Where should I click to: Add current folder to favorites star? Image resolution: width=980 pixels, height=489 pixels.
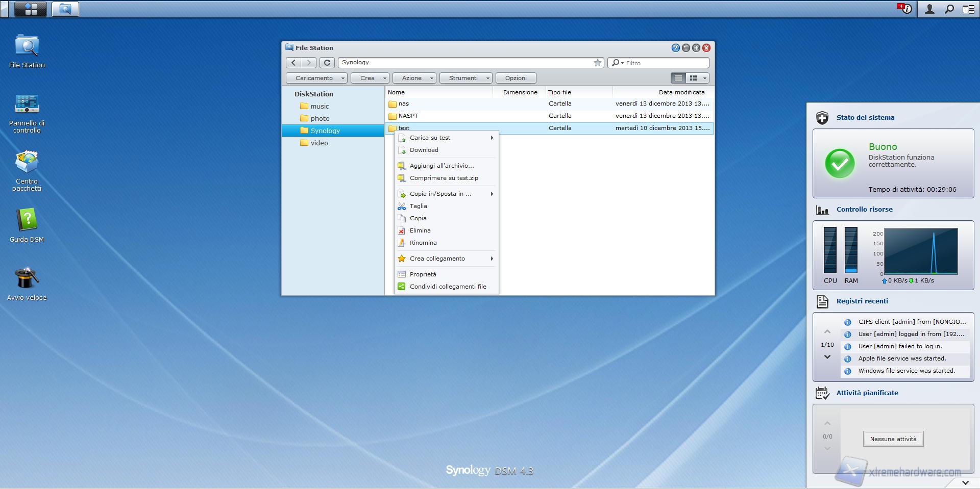(597, 63)
